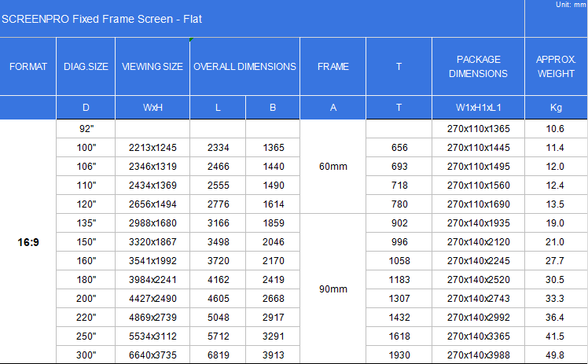
Task: Click package dimension 270x140x3988
Action: pos(478,355)
